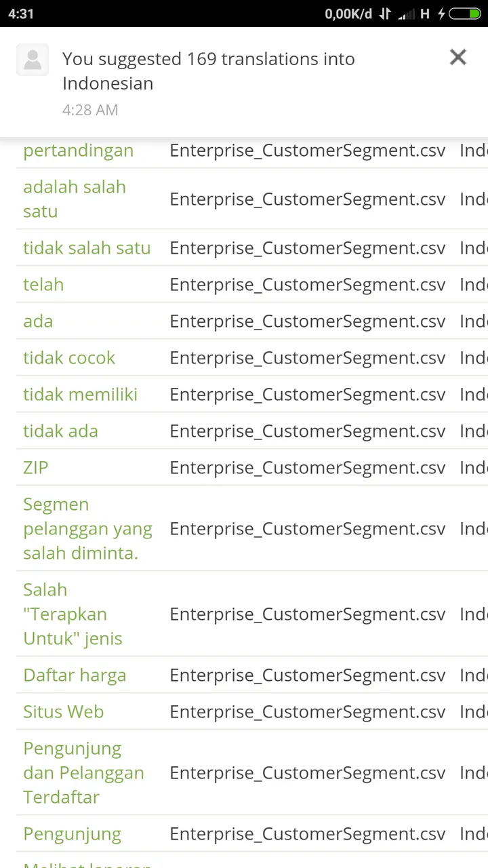Tap the user avatar in the notification

[33, 60]
